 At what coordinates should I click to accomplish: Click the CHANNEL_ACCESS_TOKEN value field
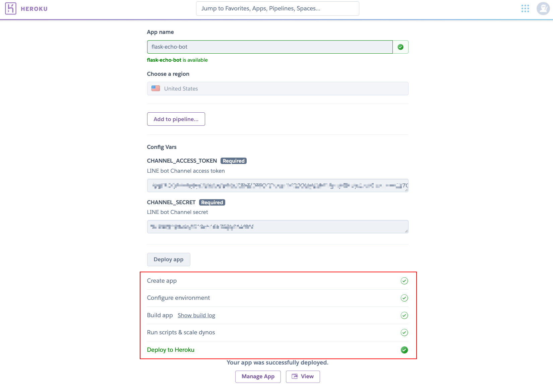point(278,185)
